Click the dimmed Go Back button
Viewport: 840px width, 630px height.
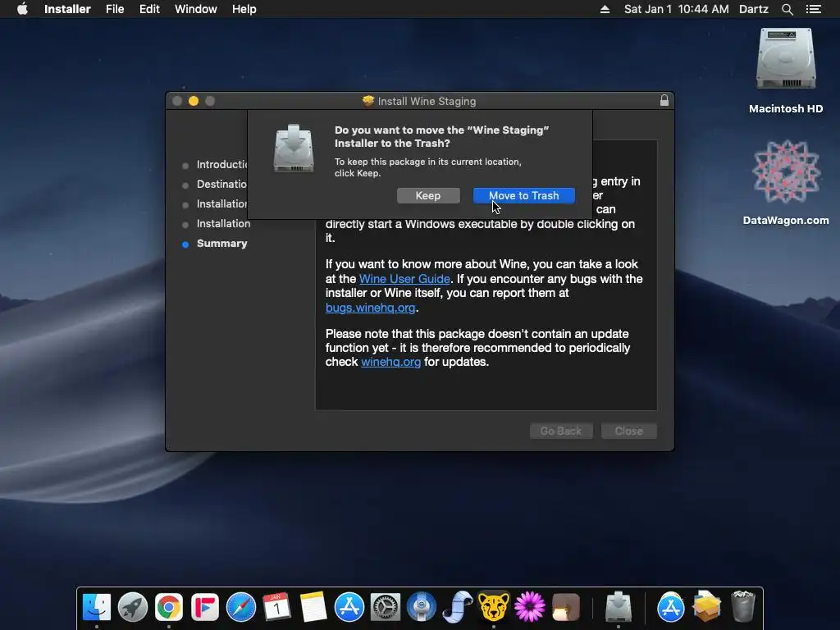[x=561, y=431]
